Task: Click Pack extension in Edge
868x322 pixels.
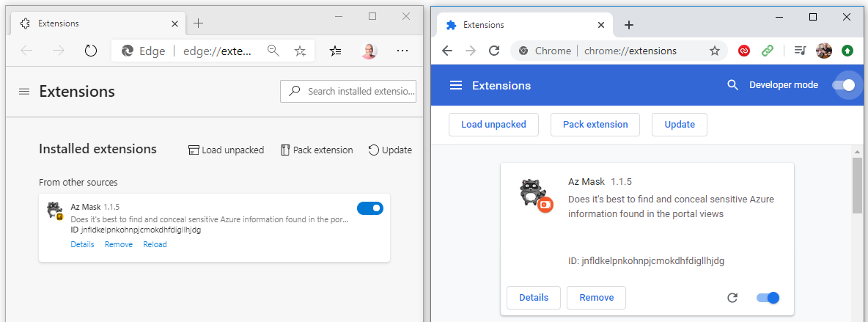Action: 317,150
